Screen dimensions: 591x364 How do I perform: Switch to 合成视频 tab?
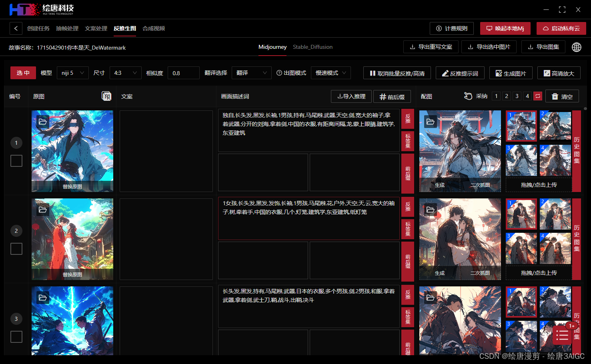154,28
